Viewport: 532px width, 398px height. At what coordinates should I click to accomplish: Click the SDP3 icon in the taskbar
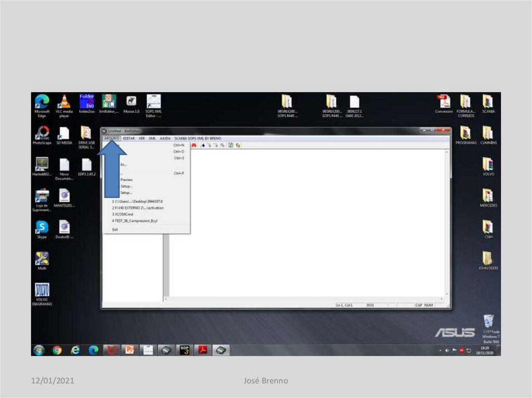pos(184,350)
